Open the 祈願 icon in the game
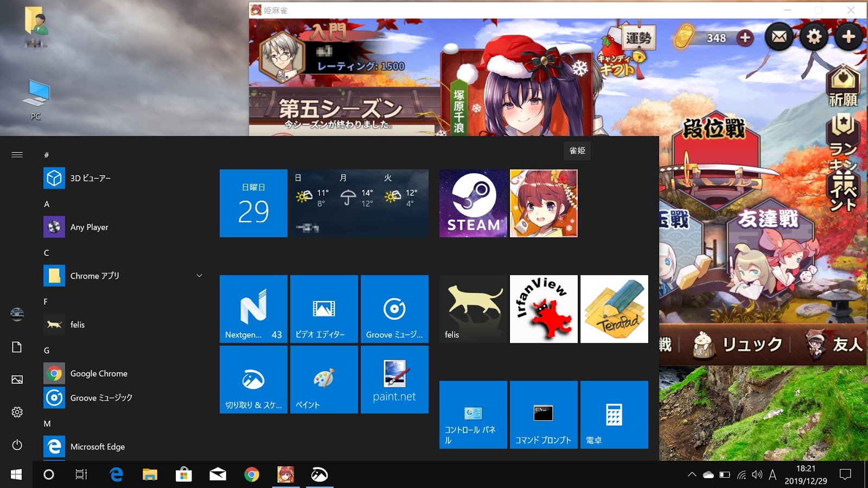This screenshot has height=488, width=868. click(x=843, y=86)
